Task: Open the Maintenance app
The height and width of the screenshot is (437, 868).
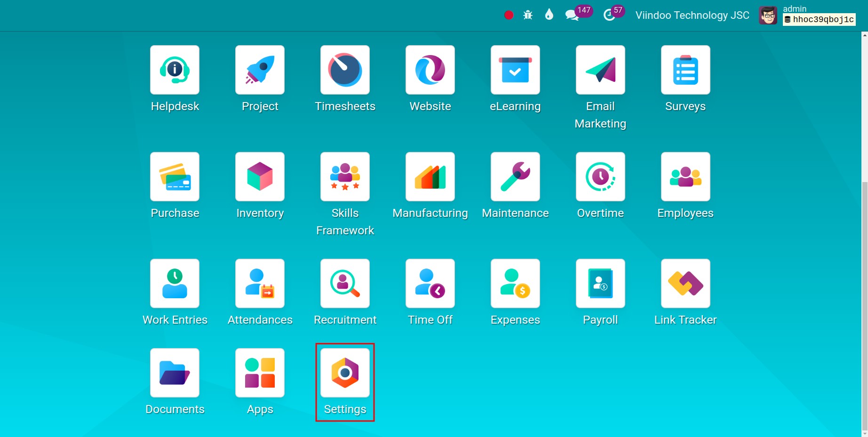Action: pos(515,177)
